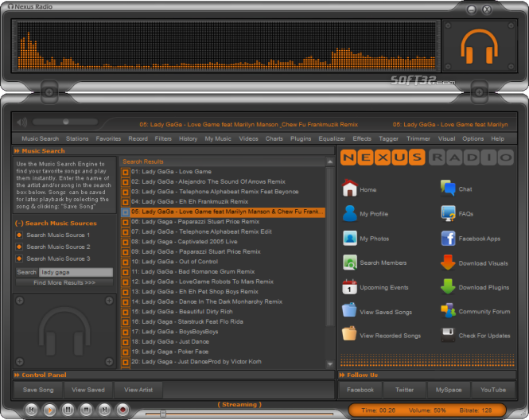Image resolution: width=529 pixels, height=420 pixels.
Task: Collapse the Control Panel header
Action: [17, 375]
